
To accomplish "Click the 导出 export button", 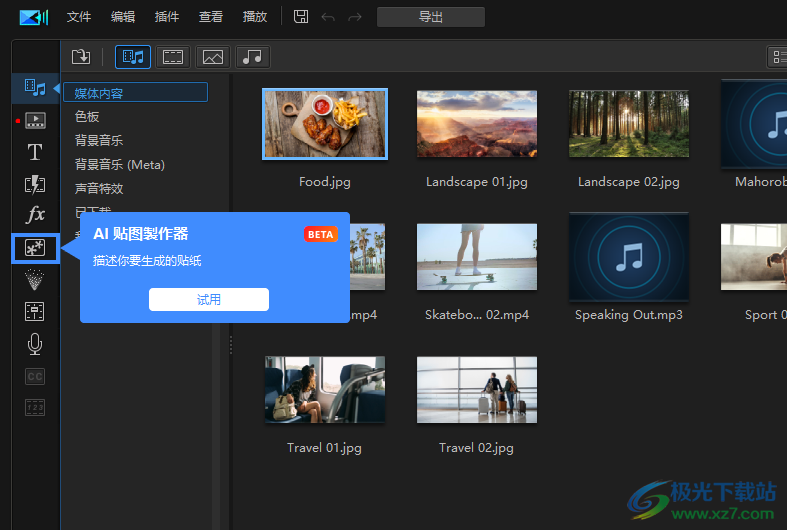I will click(x=431, y=17).
